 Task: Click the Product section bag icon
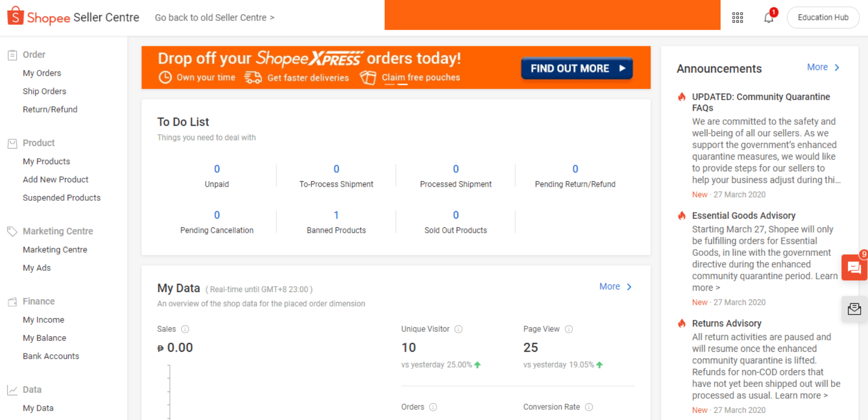click(12, 143)
